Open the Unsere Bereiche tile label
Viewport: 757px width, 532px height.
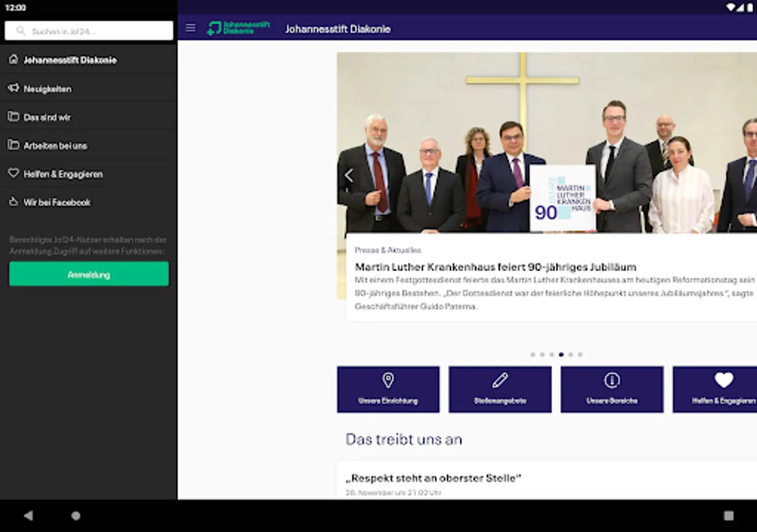(x=612, y=401)
